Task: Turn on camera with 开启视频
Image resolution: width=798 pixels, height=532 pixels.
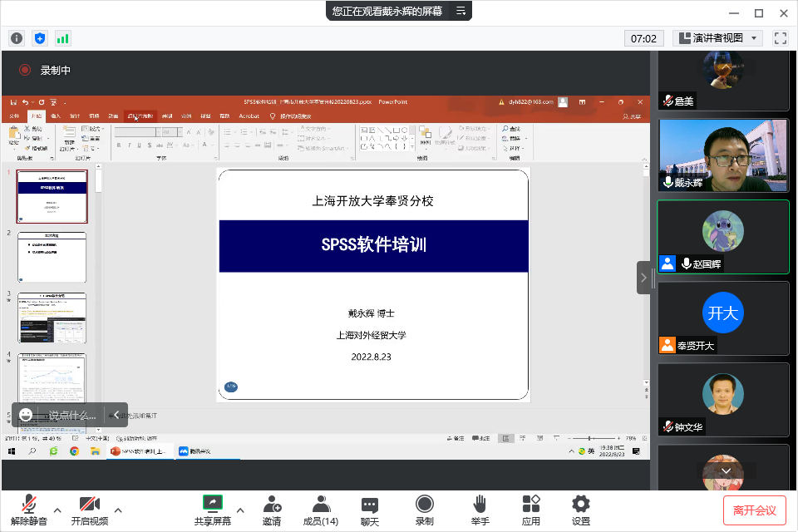Action: pyautogui.click(x=90, y=510)
